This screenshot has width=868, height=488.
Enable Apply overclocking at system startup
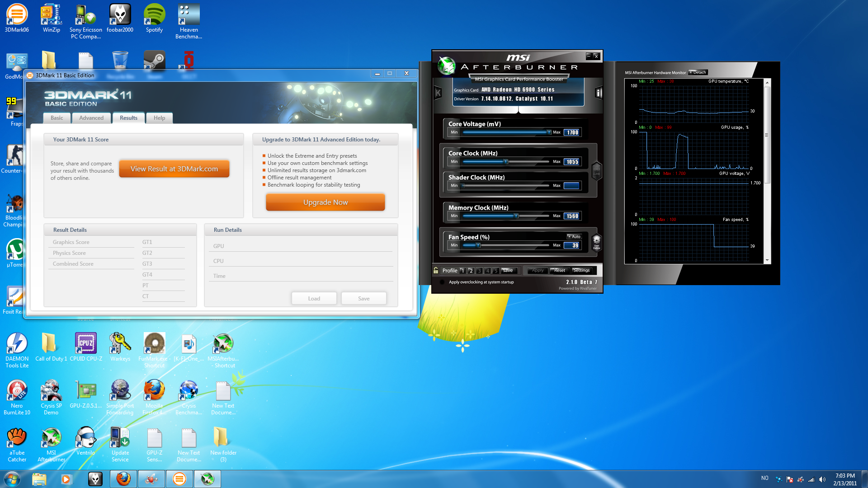click(442, 282)
